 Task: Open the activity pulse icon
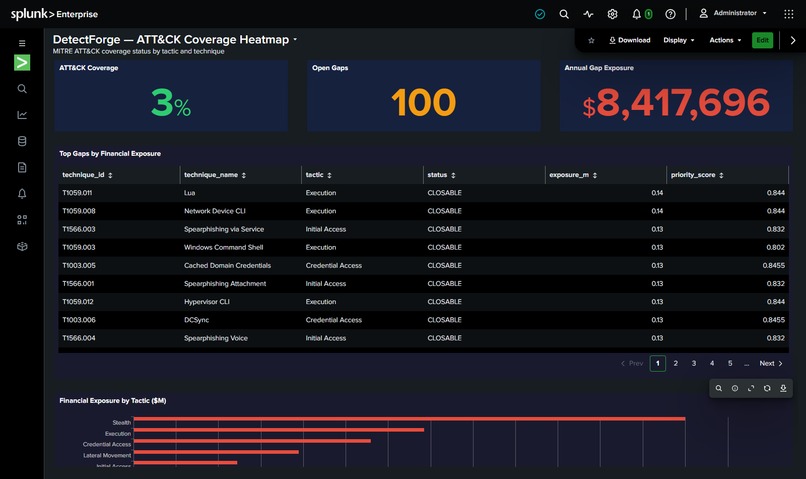[x=588, y=14]
